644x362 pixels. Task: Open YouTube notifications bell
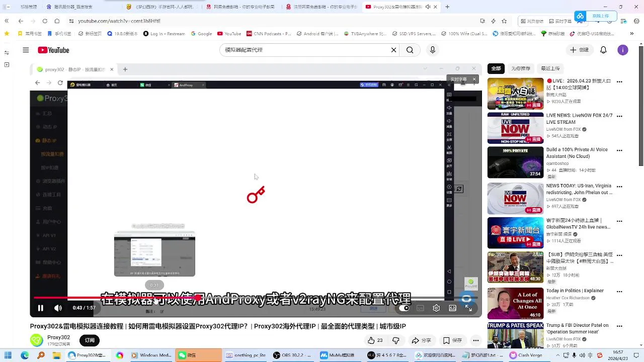(603, 50)
